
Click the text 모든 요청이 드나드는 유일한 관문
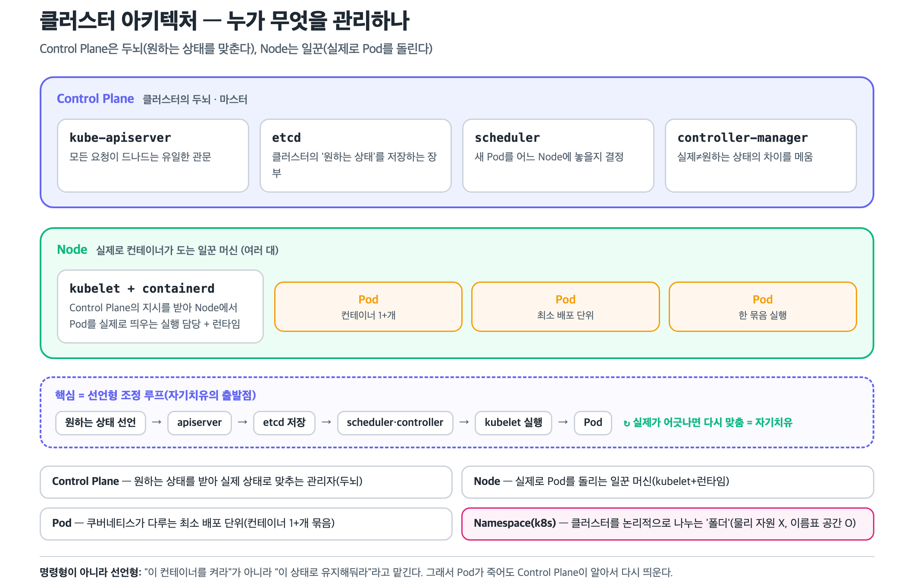141,157
